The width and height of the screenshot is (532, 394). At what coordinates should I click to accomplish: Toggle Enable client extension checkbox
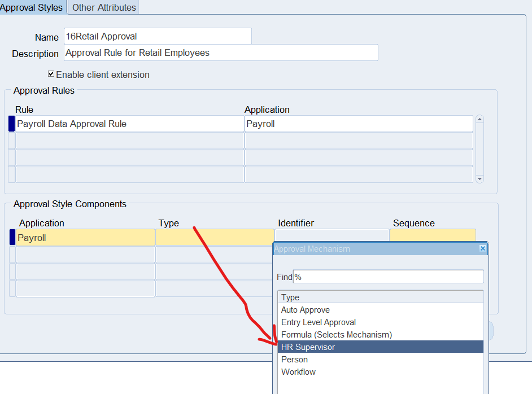[51, 74]
